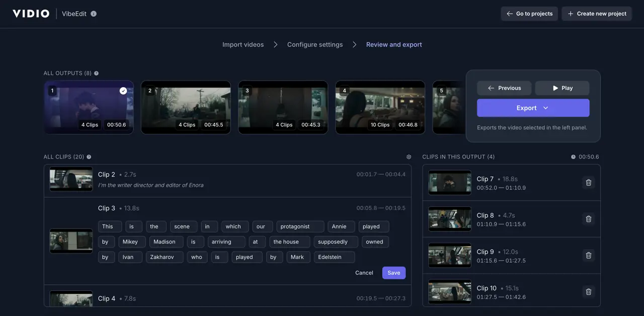Play the selected output
This screenshot has width=644, height=316.
(x=562, y=88)
